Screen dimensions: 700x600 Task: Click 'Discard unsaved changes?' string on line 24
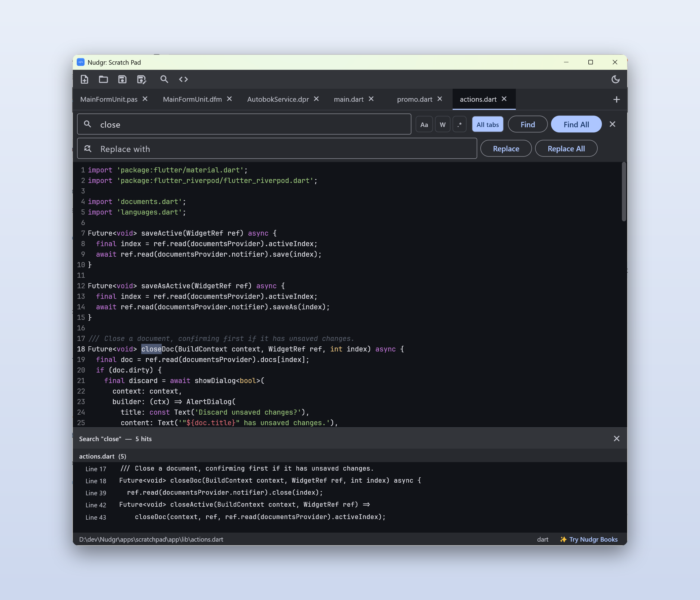click(248, 412)
